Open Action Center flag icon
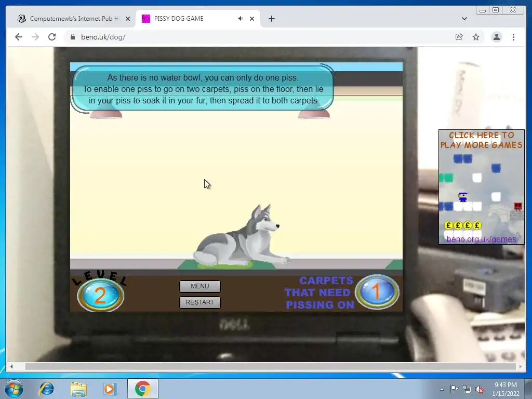Viewport: 532px width, 399px height. click(x=454, y=389)
